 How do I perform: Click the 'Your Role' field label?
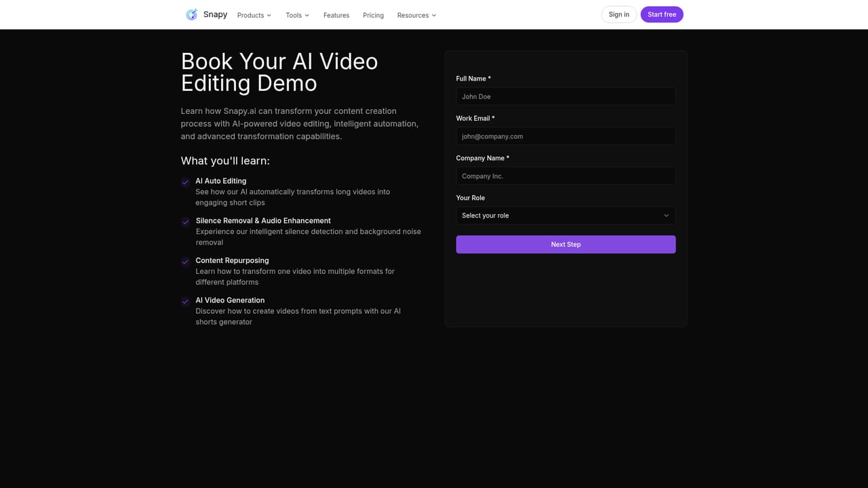point(470,198)
